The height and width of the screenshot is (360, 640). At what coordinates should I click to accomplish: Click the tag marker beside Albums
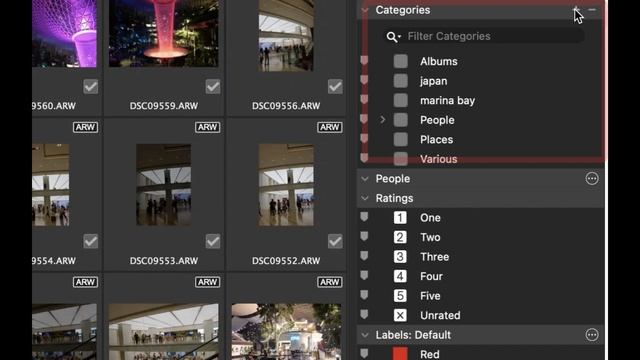tap(364, 61)
